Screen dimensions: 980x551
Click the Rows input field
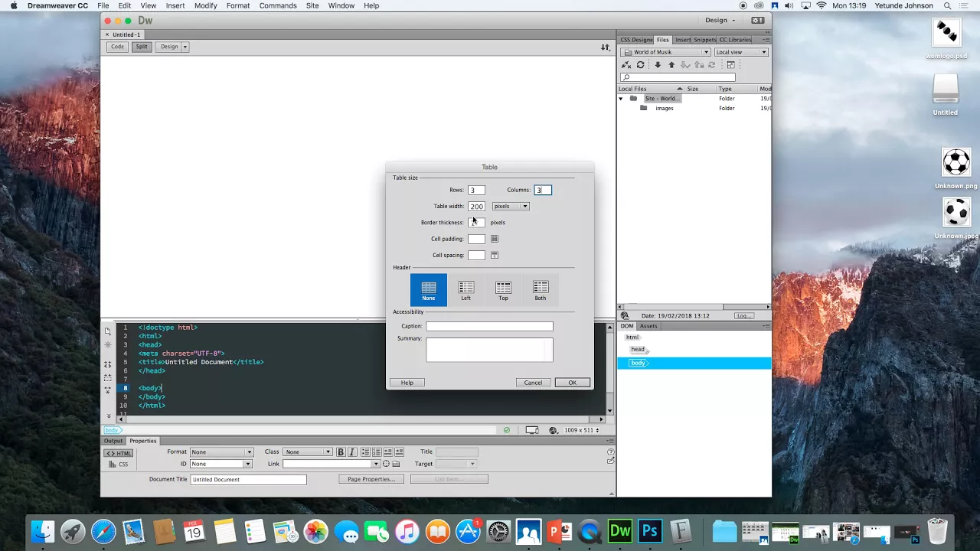pyautogui.click(x=476, y=190)
